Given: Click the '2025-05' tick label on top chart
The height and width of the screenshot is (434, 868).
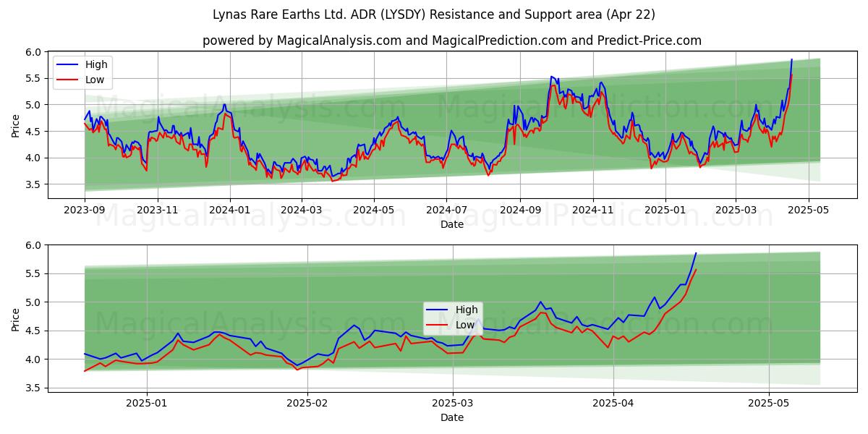Looking at the screenshot, I should (808, 210).
